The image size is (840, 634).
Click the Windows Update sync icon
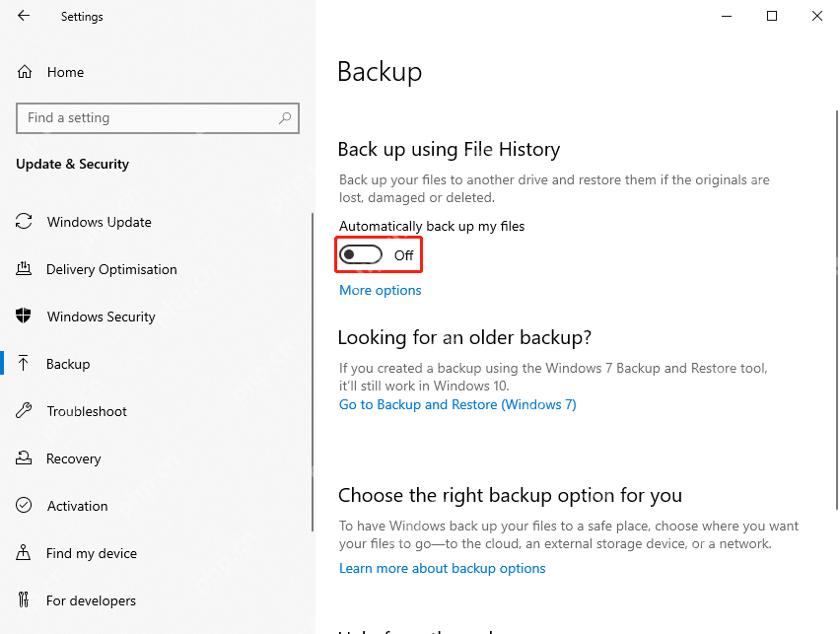click(24, 221)
